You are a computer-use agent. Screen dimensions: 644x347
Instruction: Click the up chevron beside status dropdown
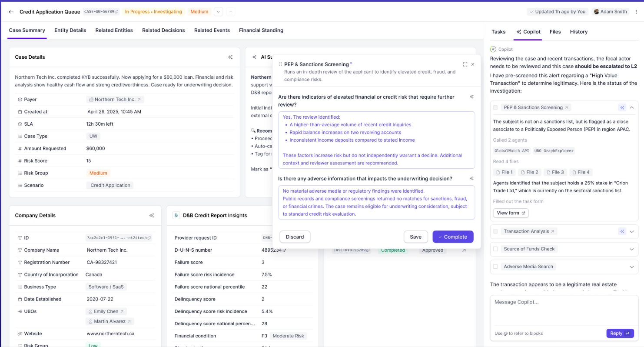click(230, 12)
